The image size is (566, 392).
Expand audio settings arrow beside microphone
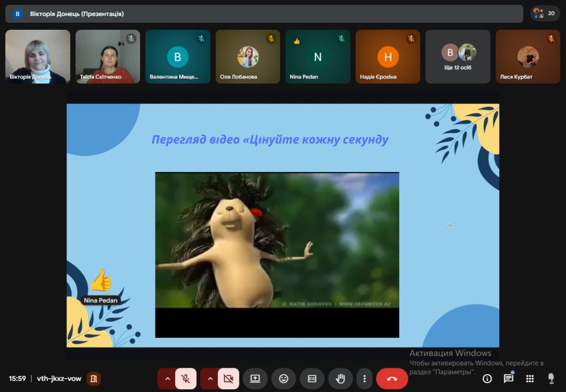[x=167, y=379]
